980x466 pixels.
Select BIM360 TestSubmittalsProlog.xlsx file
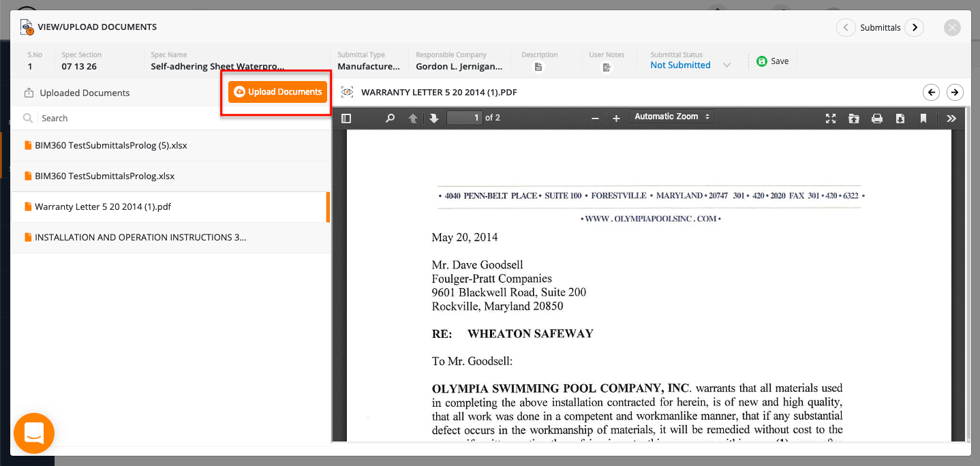(170, 176)
